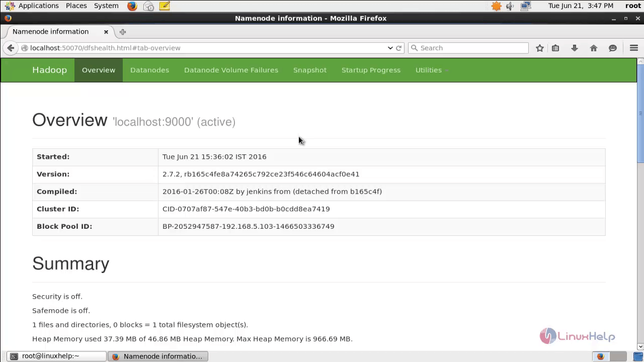Click the Overview heading
The height and width of the screenshot is (362, 644).
69,120
